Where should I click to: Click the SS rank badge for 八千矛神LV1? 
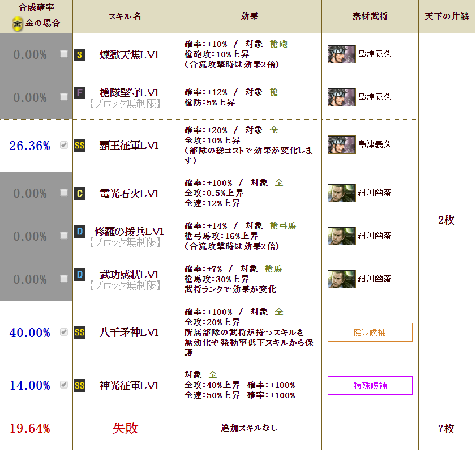tap(79, 332)
